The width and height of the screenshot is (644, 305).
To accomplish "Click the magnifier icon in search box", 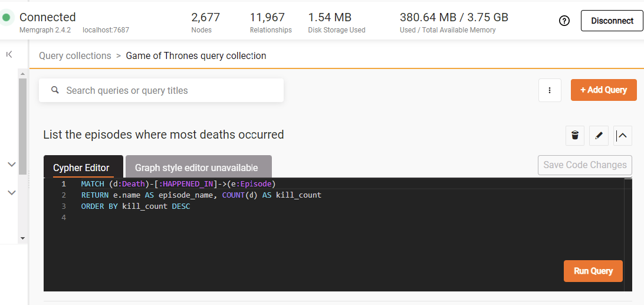I will 55,90.
